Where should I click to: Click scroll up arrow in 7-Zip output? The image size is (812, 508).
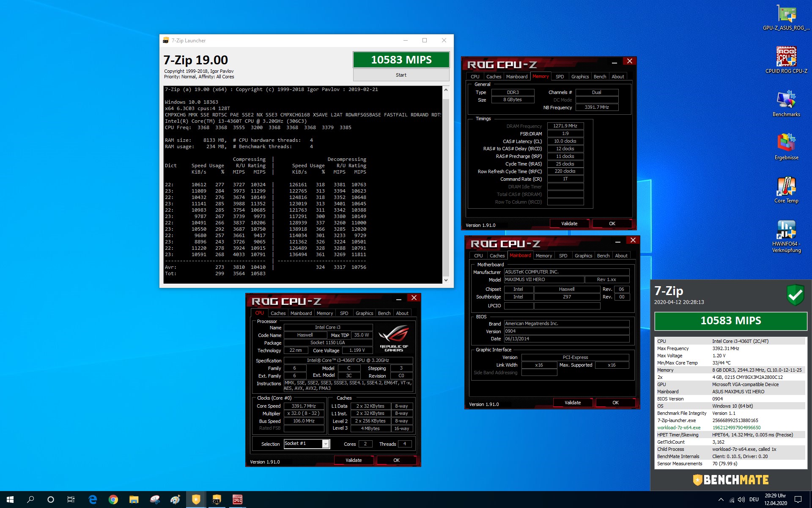[446, 90]
